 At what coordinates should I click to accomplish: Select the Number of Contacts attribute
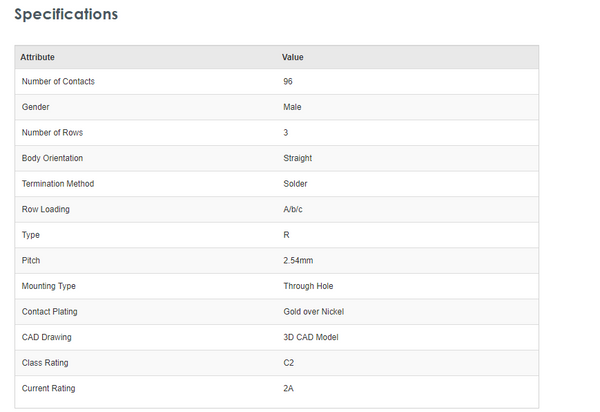[x=58, y=81]
